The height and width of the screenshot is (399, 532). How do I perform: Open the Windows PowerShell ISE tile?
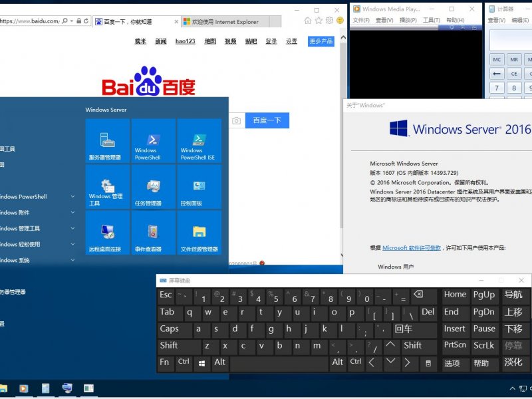(x=199, y=140)
